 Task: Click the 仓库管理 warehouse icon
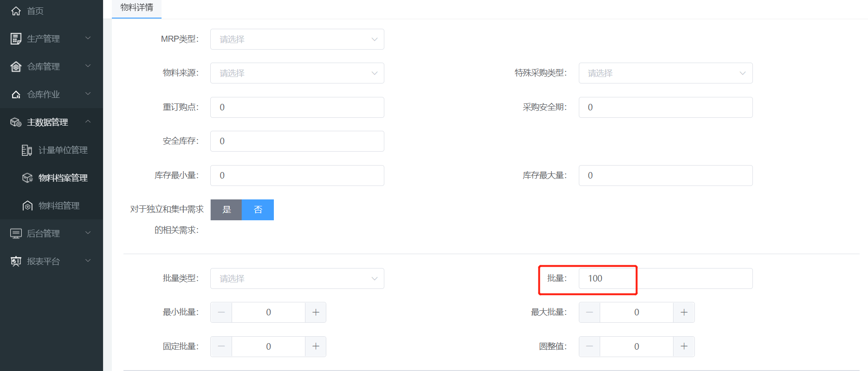pos(16,67)
